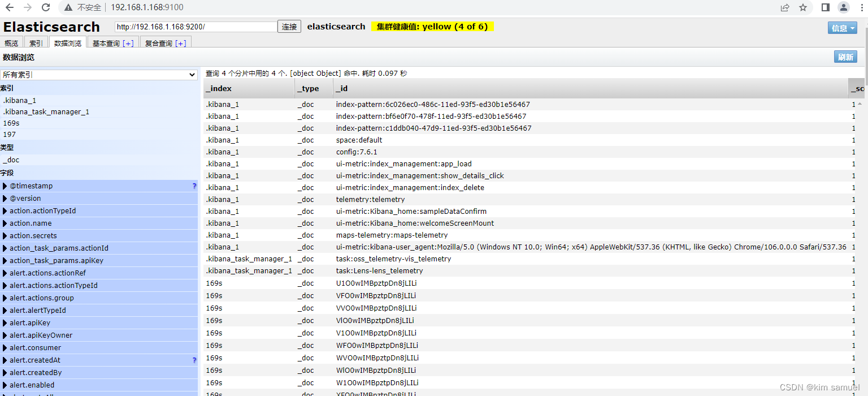Click the insecure-site warning triangle icon
868x396 pixels.
coord(68,7)
